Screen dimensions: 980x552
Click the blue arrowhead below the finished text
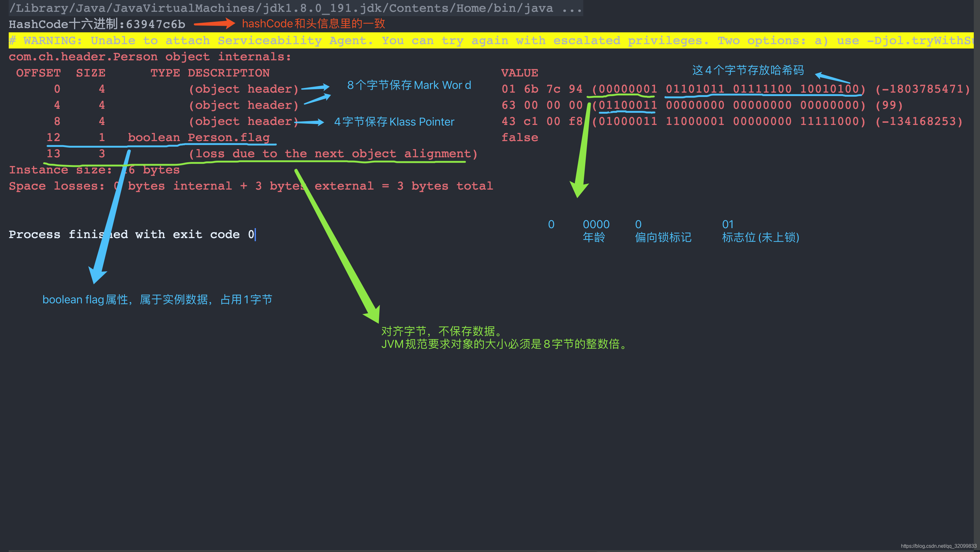click(96, 274)
